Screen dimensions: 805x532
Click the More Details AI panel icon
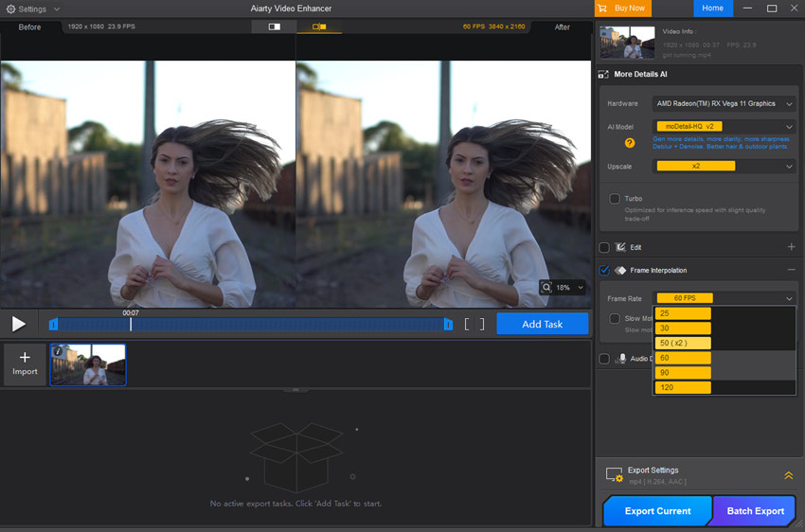click(603, 75)
